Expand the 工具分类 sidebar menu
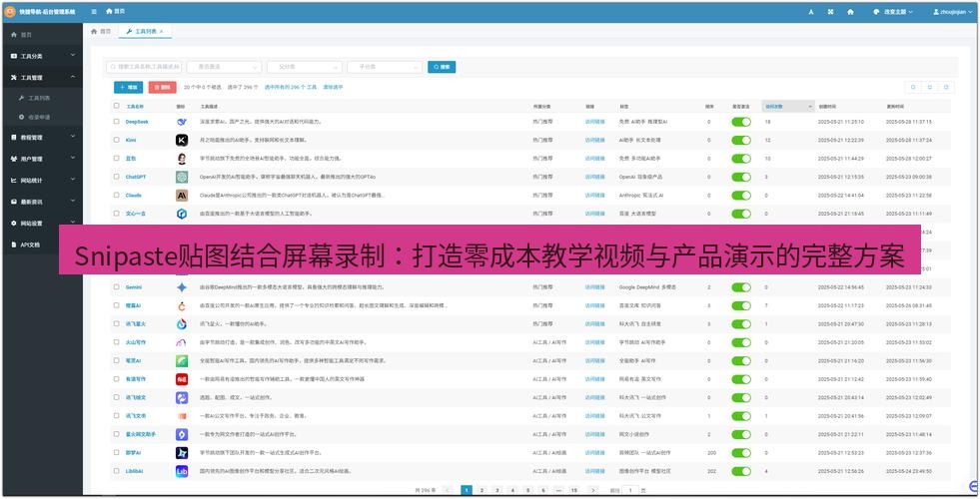 [42, 56]
